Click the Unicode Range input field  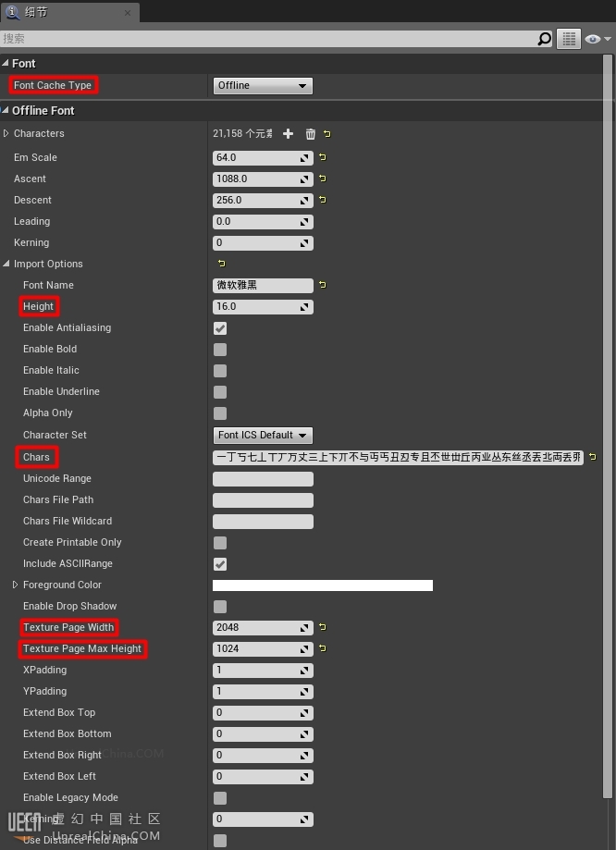[x=263, y=479]
